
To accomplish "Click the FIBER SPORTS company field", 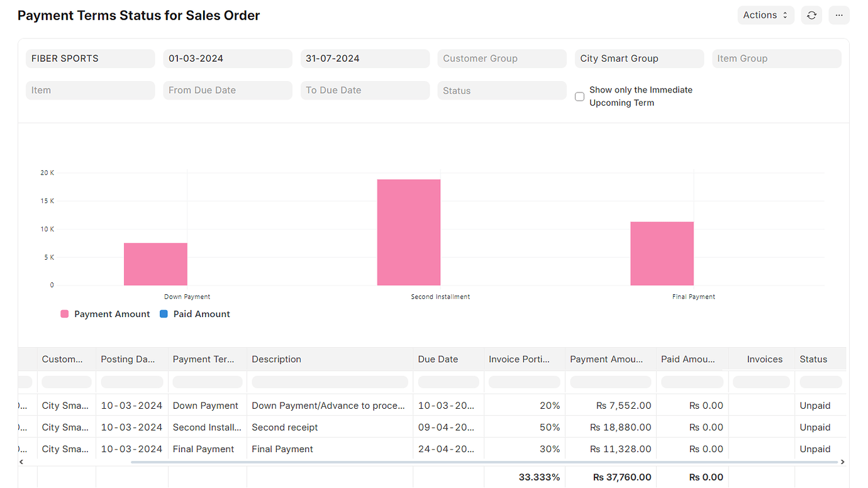I will point(91,58).
